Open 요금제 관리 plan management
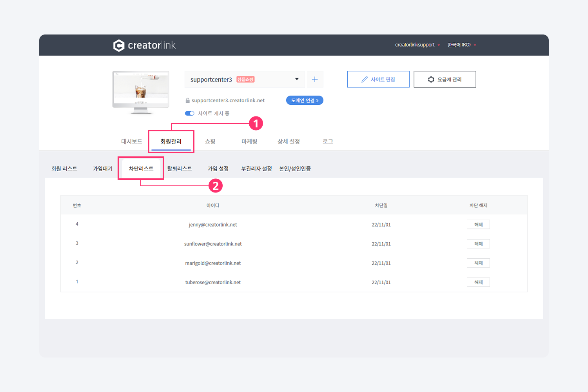 click(x=445, y=79)
